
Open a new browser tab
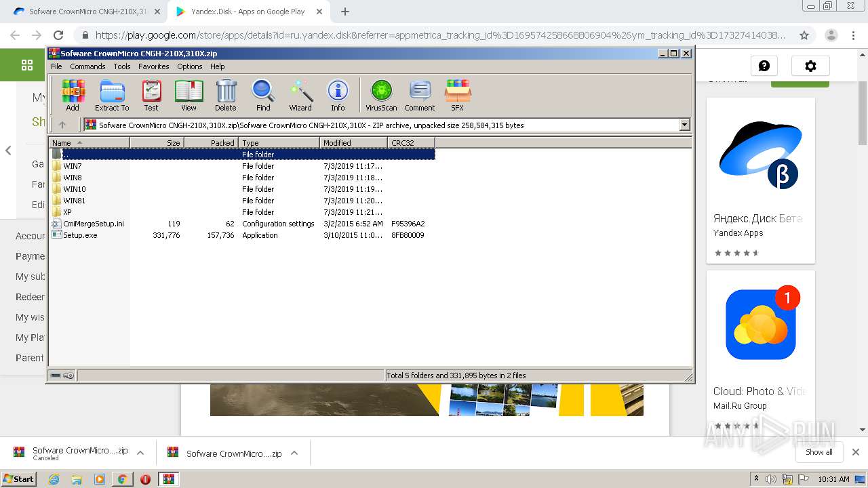[x=345, y=12]
